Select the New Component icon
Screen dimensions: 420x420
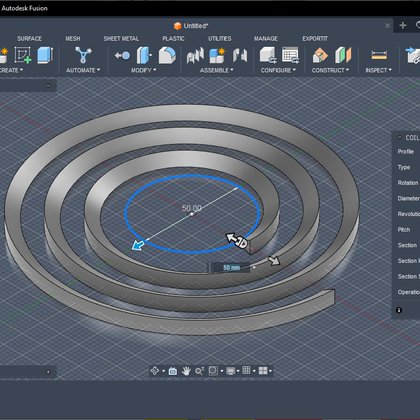click(x=217, y=55)
